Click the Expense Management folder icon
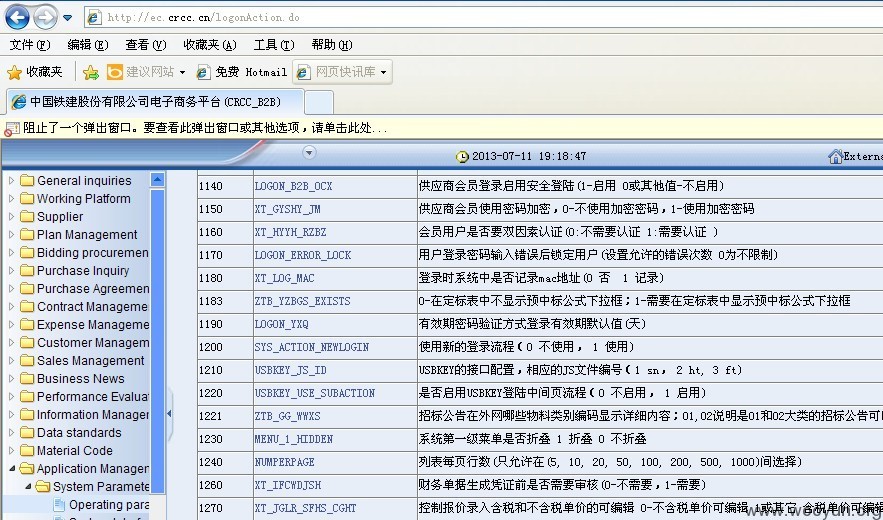883x520 pixels. 27,325
